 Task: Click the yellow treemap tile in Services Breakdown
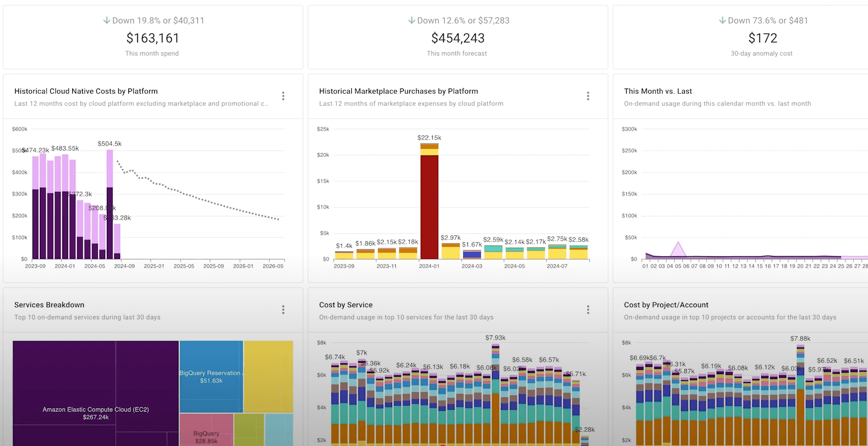(268, 377)
